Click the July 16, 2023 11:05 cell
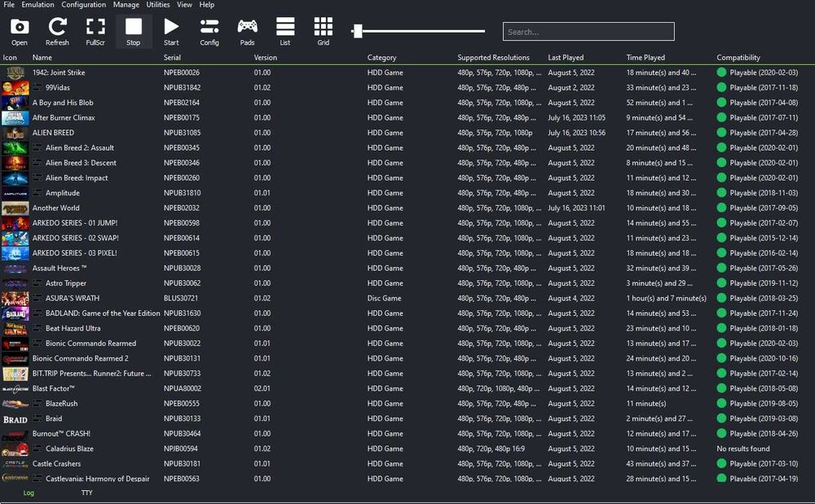This screenshot has height=504, width=815. [576, 118]
